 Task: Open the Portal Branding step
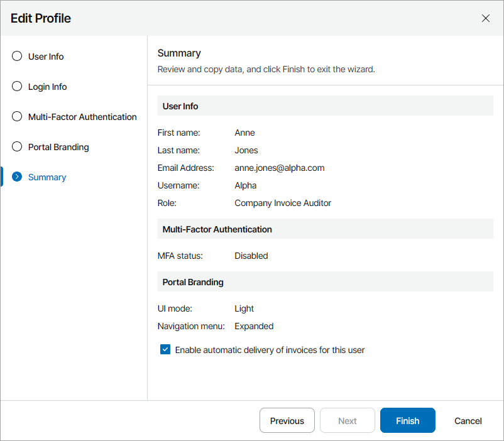coord(58,147)
